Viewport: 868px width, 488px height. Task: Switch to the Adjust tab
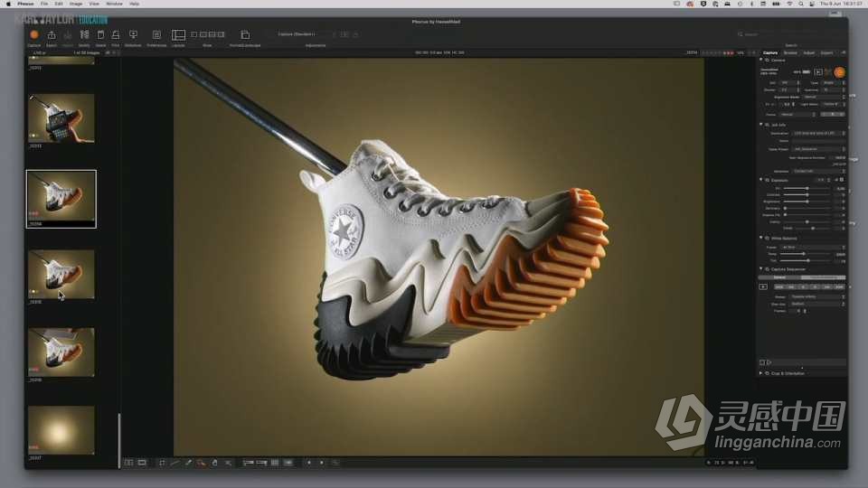pyautogui.click(x=808, y=52)
